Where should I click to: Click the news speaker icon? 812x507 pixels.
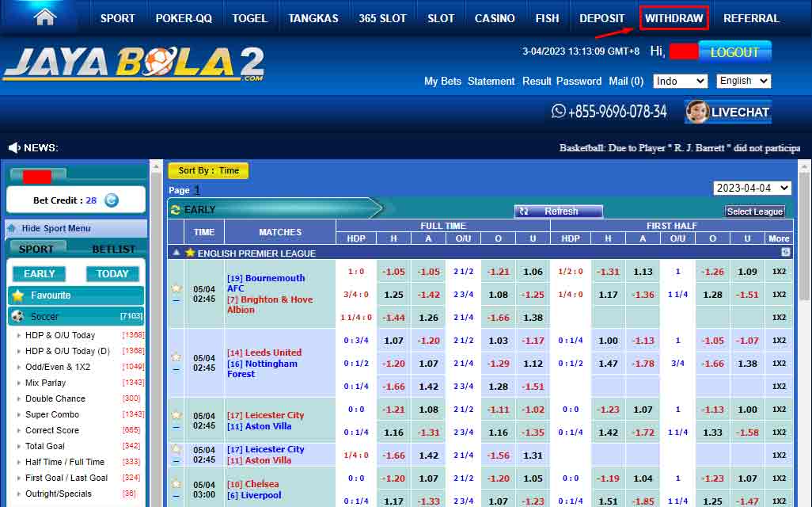click(14, 148)
